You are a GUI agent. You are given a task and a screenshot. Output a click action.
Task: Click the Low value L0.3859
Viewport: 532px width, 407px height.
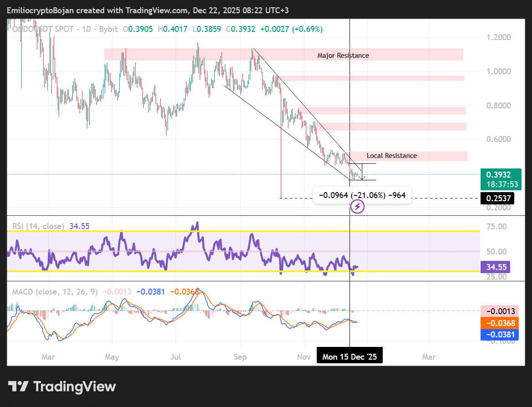pos(207,29)
